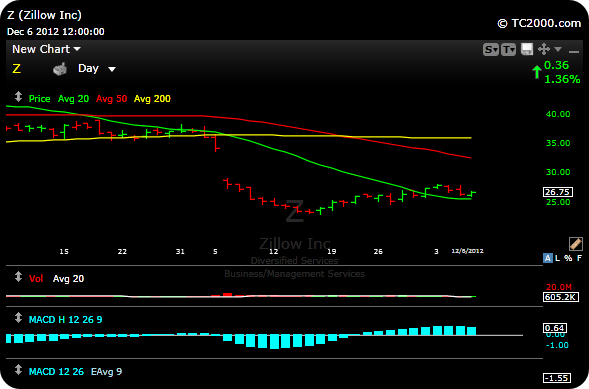Click the Avg 20 label on the volume pane
The width and height of the screenshot is (589, 389).
pyautogui.click(x=68, y=279)
